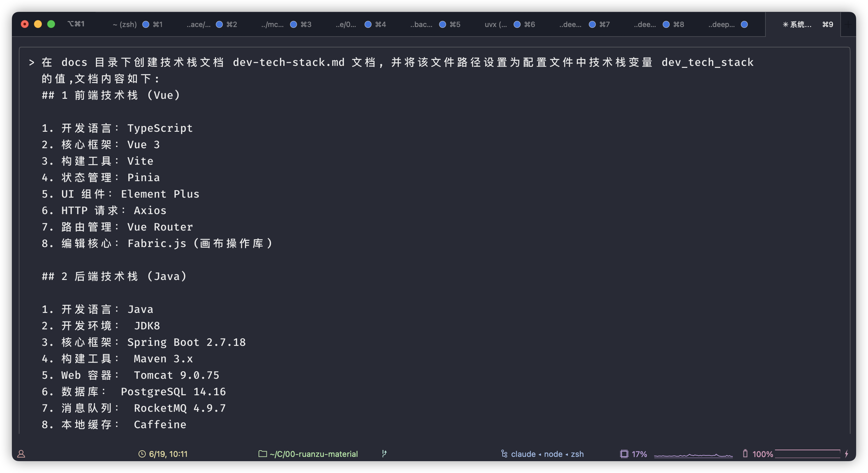Image resolution: width=868 pixels, height=473 pixels.
Task: Click the blue activity dot on ~ (zsh) tab
Action: [145, 24]
